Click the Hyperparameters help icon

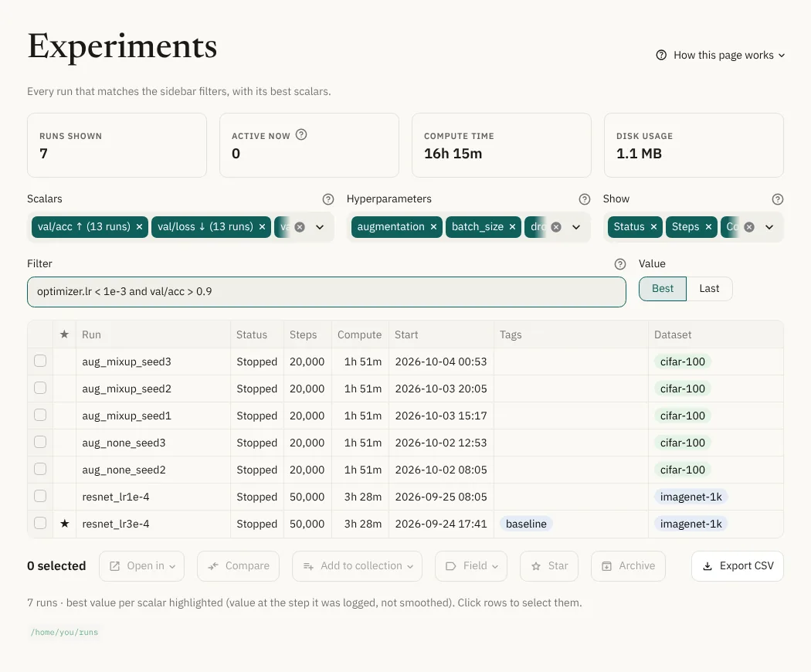[585, 199]
